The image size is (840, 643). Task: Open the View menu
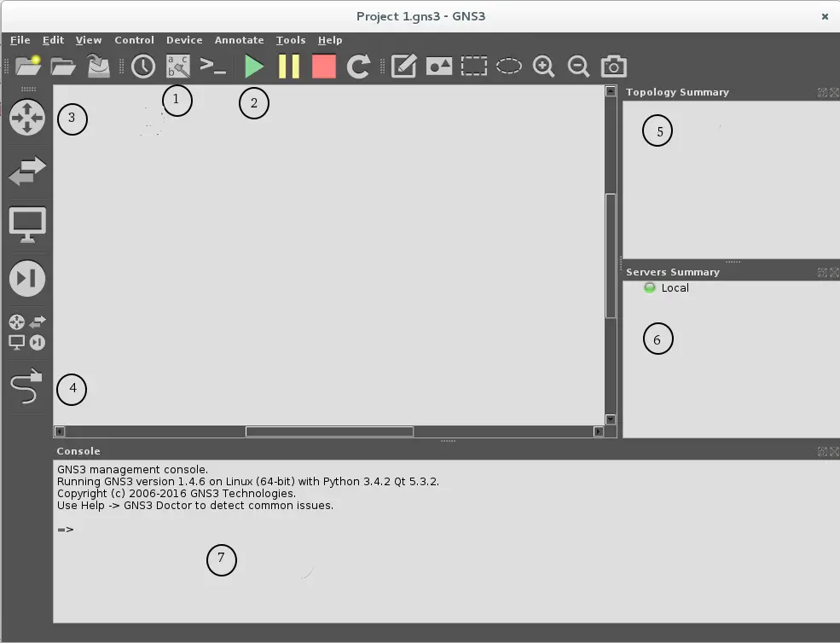(x=89, y=40)
